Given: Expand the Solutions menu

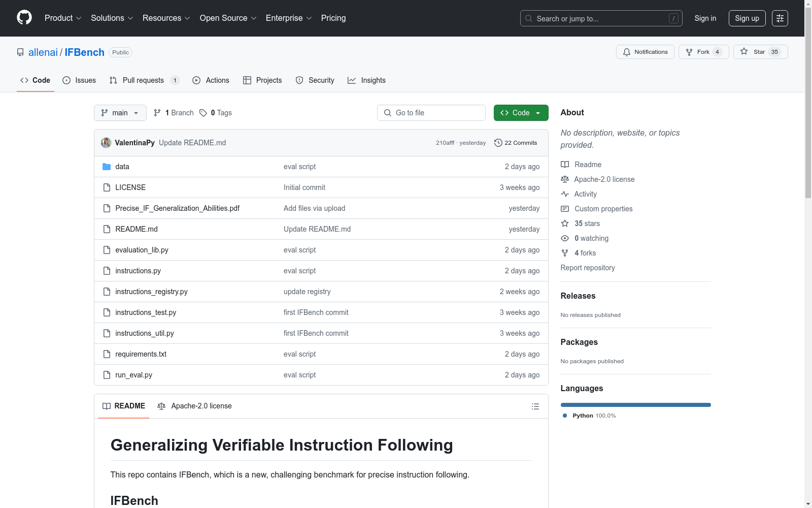Looking at the screenshot, I should click(x=112, y=18).
